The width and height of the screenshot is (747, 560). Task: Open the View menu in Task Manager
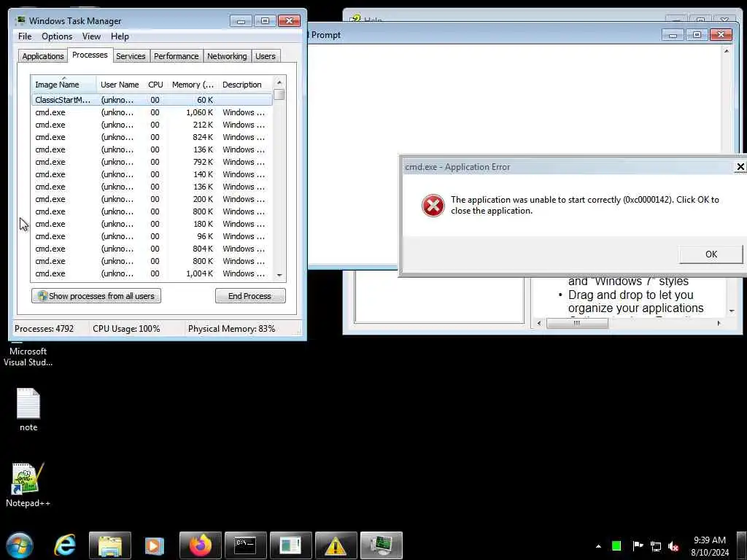91,36
